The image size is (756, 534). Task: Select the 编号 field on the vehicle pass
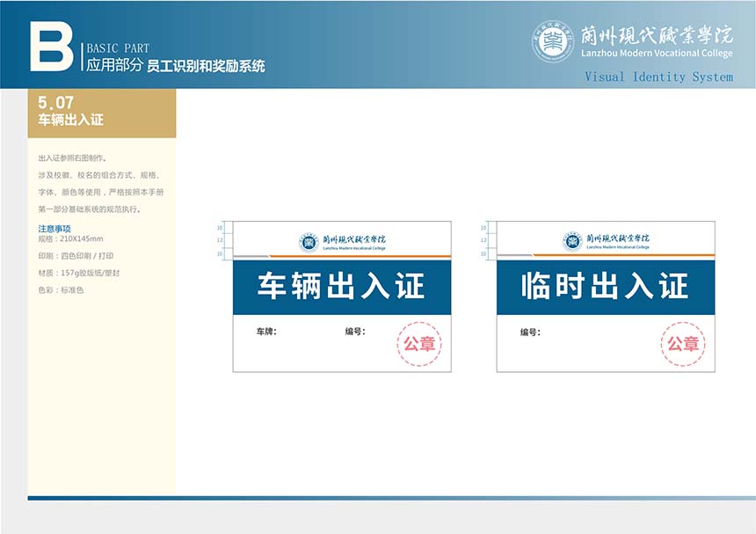pyautogui.click(x=354, y=333)
